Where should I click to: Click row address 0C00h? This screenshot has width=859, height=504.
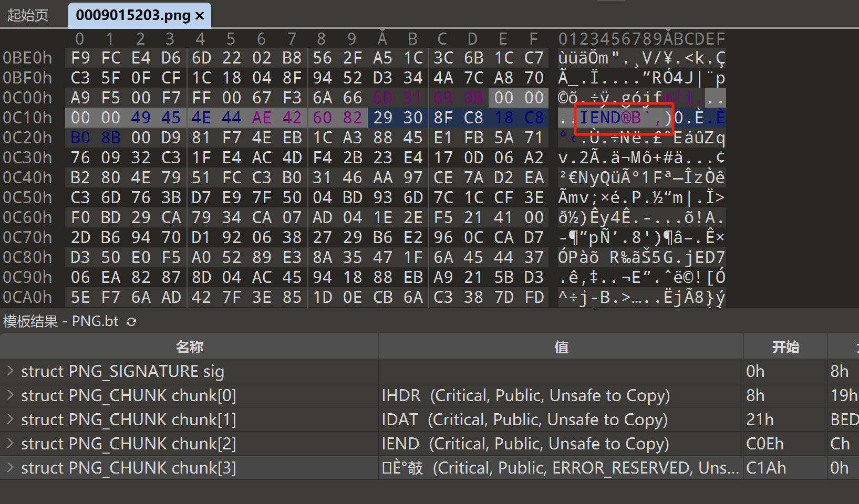pos(28,98)
